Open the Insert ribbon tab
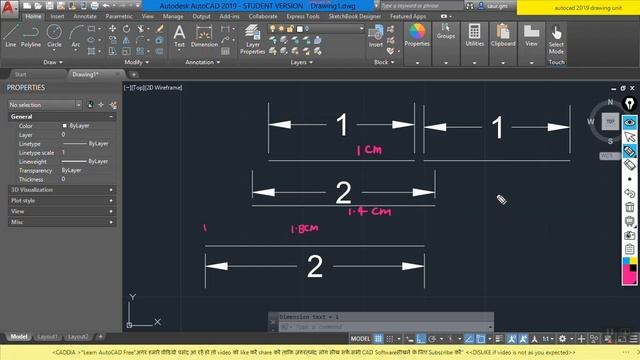640x360 pixels. tap(57, 16)
